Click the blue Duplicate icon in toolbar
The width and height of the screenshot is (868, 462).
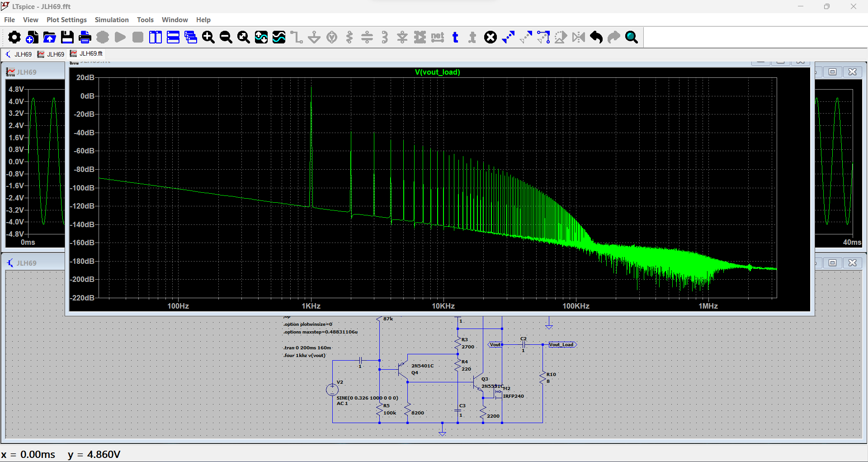508,37
